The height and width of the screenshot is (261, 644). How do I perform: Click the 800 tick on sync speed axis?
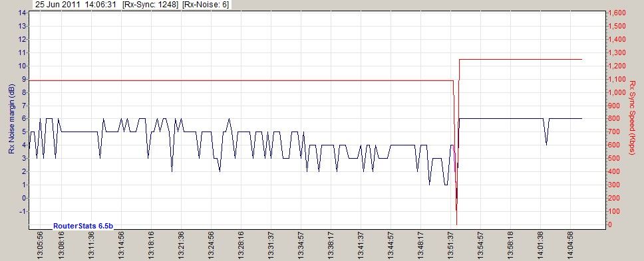point(615,119)
